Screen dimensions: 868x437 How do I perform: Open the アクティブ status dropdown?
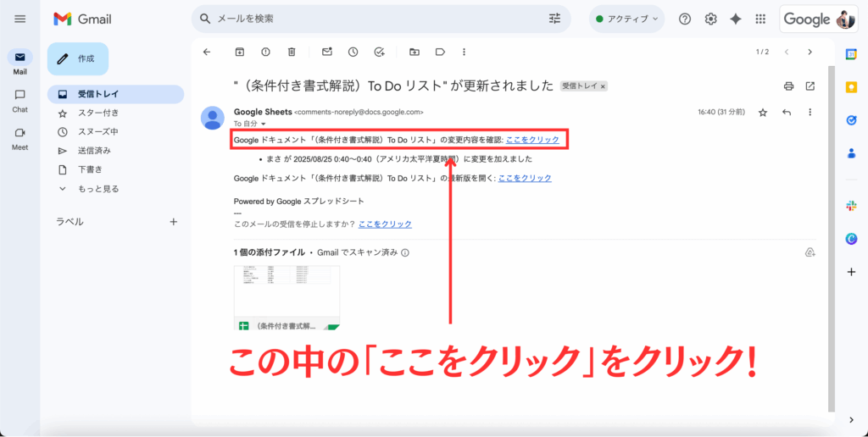pyautogui.click(x=626, y=19)
